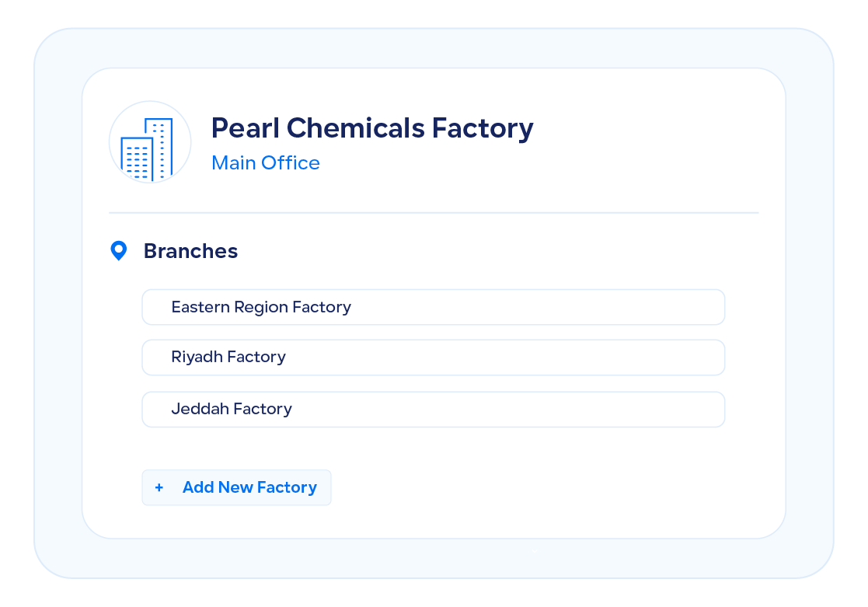
Task: Click the Pearl Chemicals Factory title
Action: tap(372, 128)
